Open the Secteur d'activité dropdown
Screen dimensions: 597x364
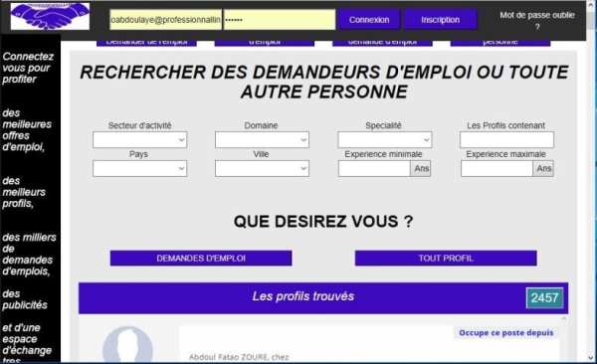(x=139, y=140)
